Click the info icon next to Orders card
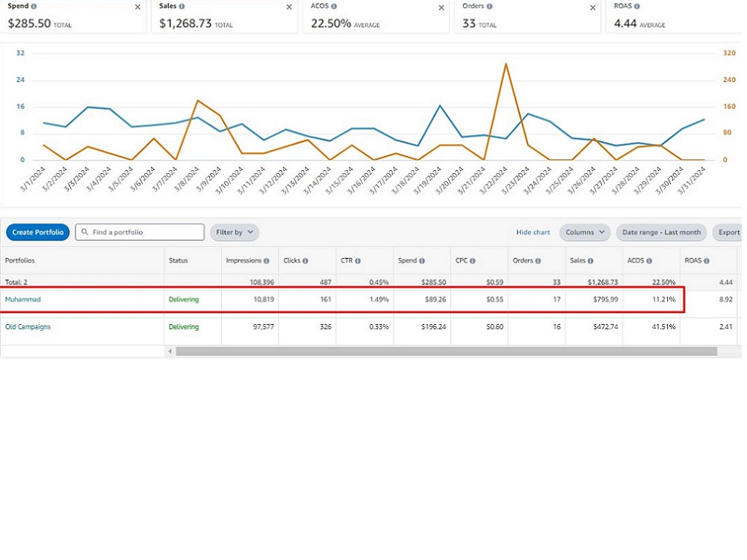The image size is (747, 560). [x=489, y=6]
